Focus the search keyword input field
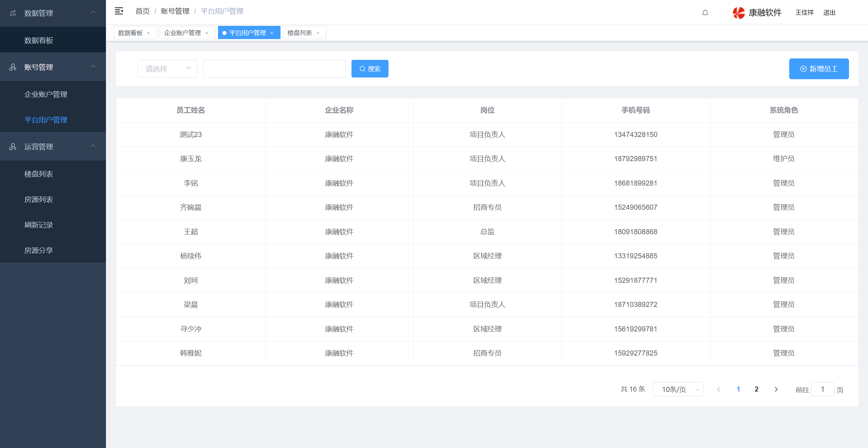This screenshot has height=448, width=868. 274,69
